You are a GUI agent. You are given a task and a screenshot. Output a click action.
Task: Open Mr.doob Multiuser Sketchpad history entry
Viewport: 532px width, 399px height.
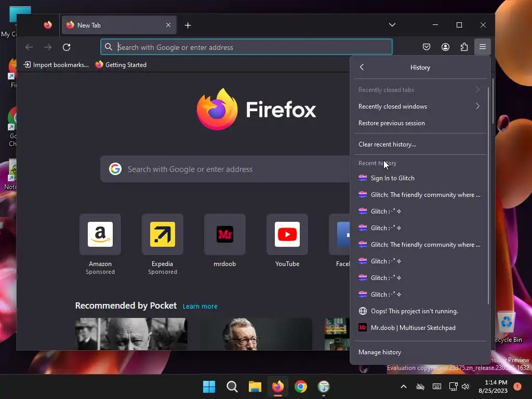420,327
